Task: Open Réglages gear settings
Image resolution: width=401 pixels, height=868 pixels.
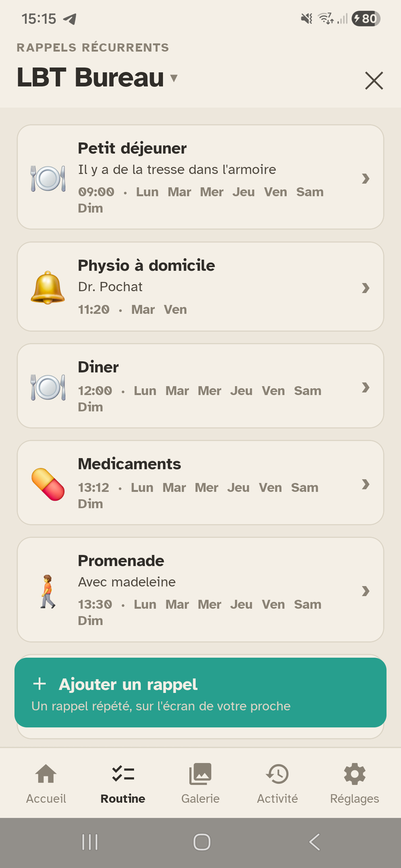Action: tap(355, 783)
